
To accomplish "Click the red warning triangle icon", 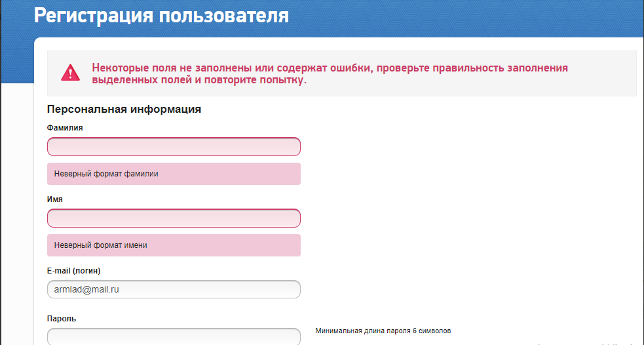I will [70, 73].
